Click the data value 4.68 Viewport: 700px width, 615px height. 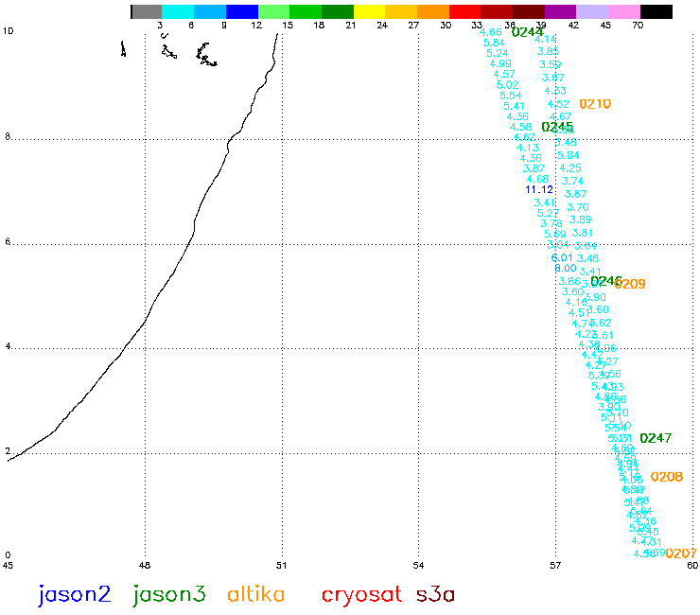point(537,179)
